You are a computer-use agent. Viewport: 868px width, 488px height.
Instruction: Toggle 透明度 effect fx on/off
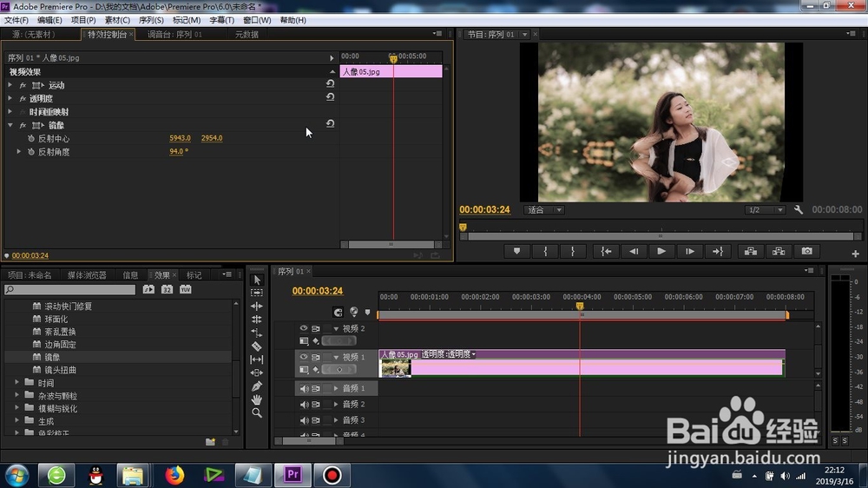pos(23,99)
